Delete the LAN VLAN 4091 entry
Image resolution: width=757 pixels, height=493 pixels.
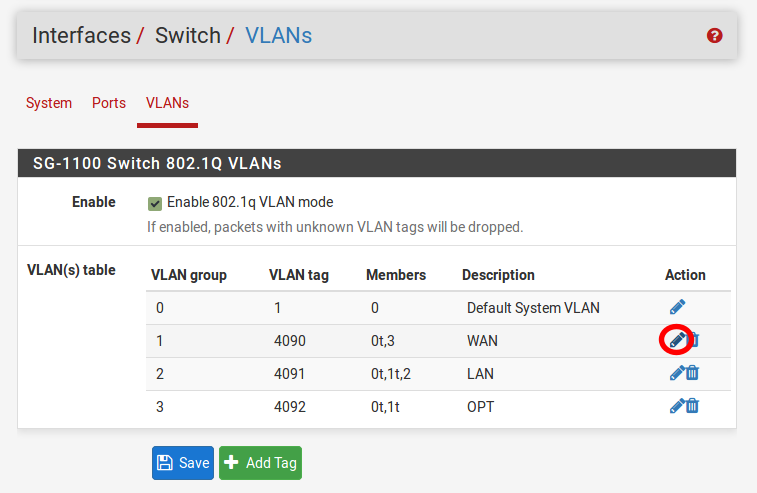(693, 373)
